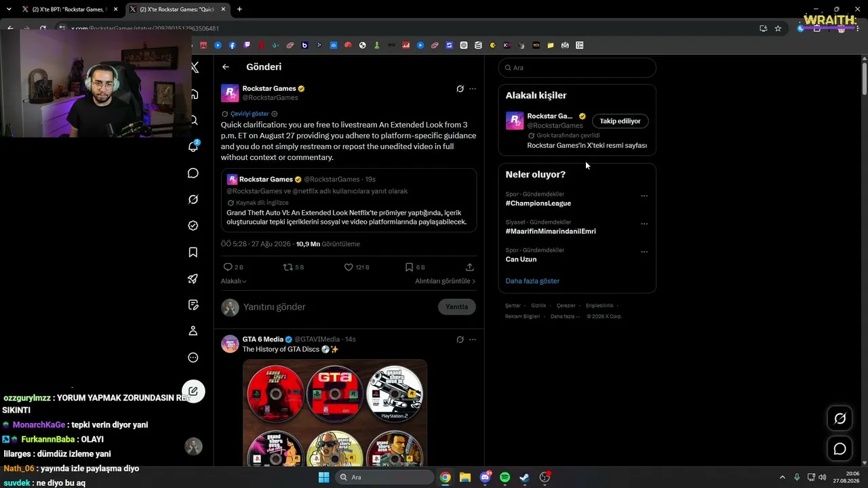The image size is (868, 488).
Task: Open Facebook bookmark in bookmarks bar
Action: (x=233, y=45)
